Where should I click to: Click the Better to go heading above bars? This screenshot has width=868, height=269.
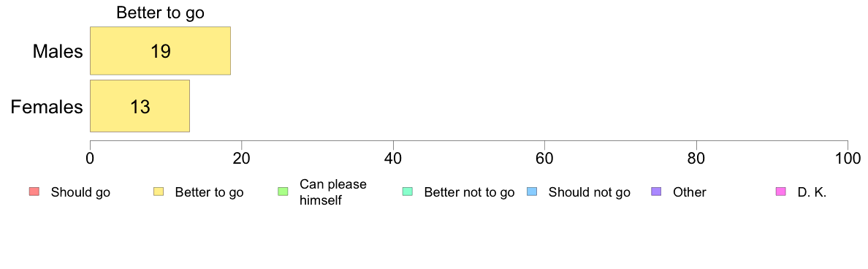160,13
